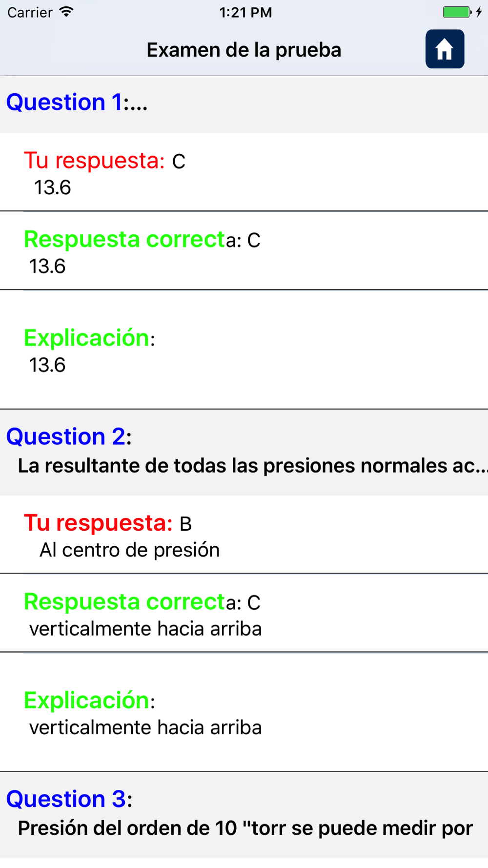Screen dimensions: 488x868
Task: Expand the Question 1 ellipsis text
Action: tap(135, 103)
